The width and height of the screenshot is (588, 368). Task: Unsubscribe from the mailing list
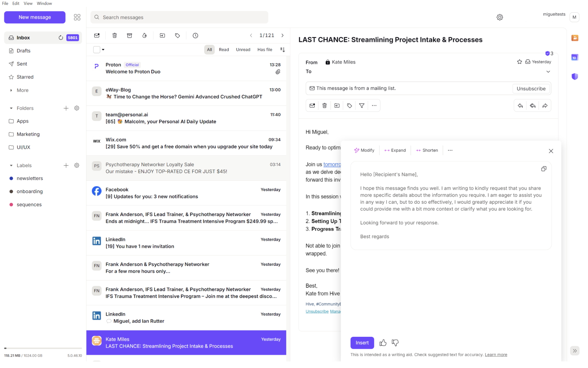531,88
